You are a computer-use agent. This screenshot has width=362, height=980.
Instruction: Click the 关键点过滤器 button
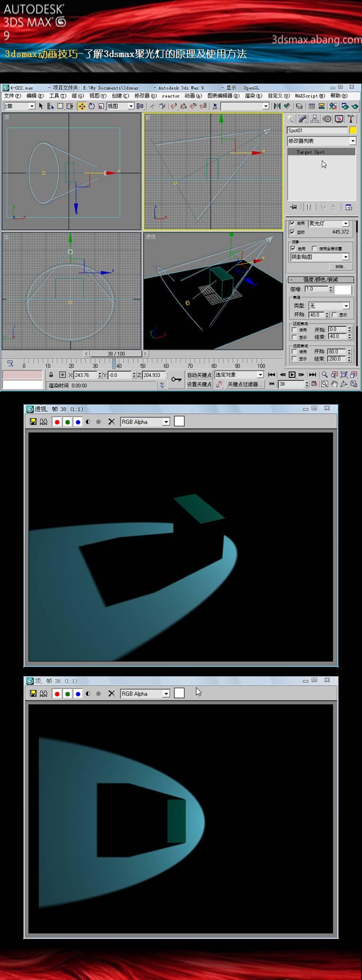pyautogui.click(x=244, y=384)
